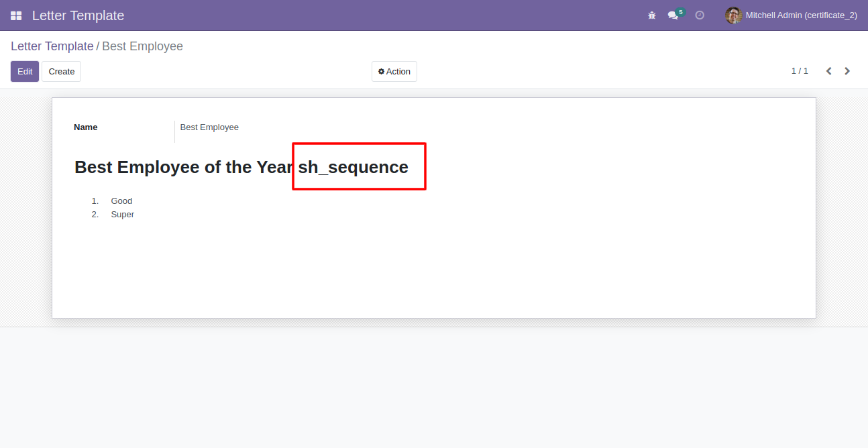868x448 pixels.
Task: Go to next record arrow
Action: [x=847, y=71]
